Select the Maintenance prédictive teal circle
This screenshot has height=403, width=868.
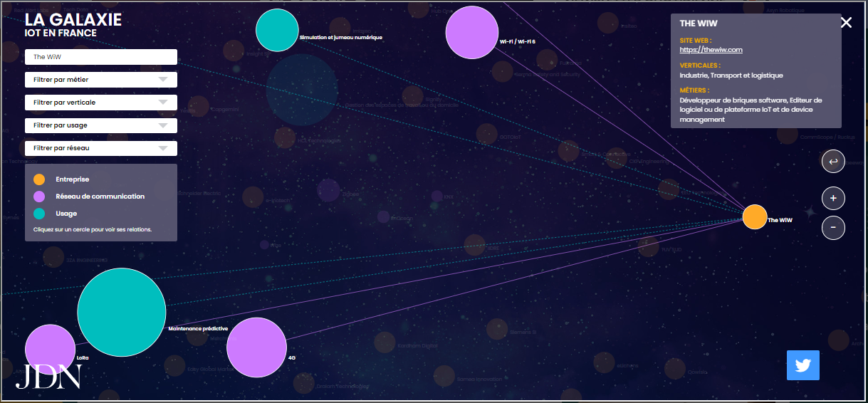pos(122,312)
